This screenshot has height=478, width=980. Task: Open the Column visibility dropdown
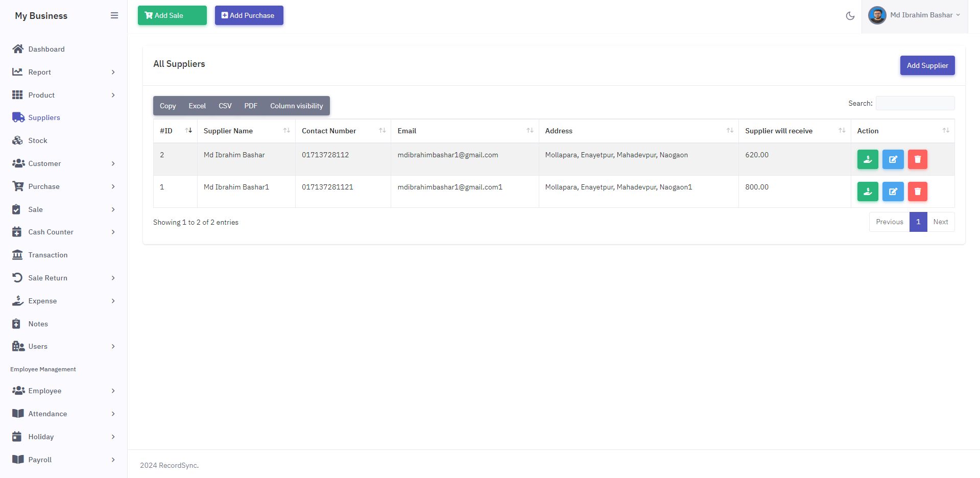pos(296,106)
